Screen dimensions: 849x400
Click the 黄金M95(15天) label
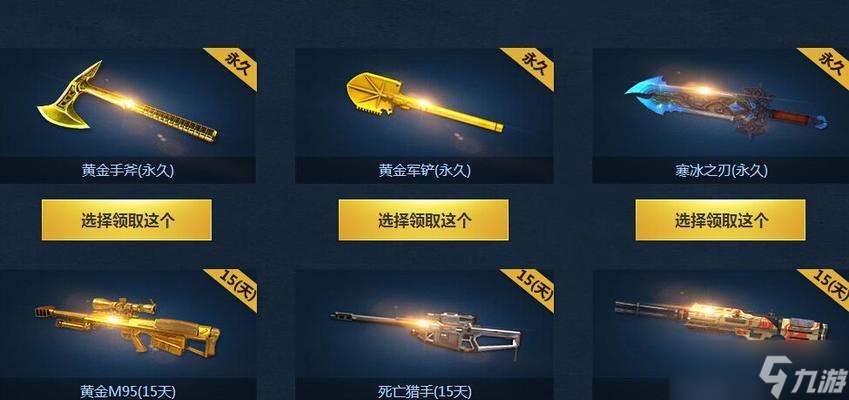click(x=128, y=391)
